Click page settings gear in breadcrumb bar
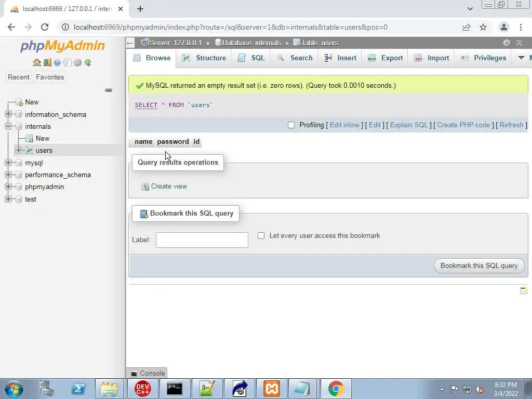Screen dimensions: 532x399 pyautogui.click(x=507, y=43)
